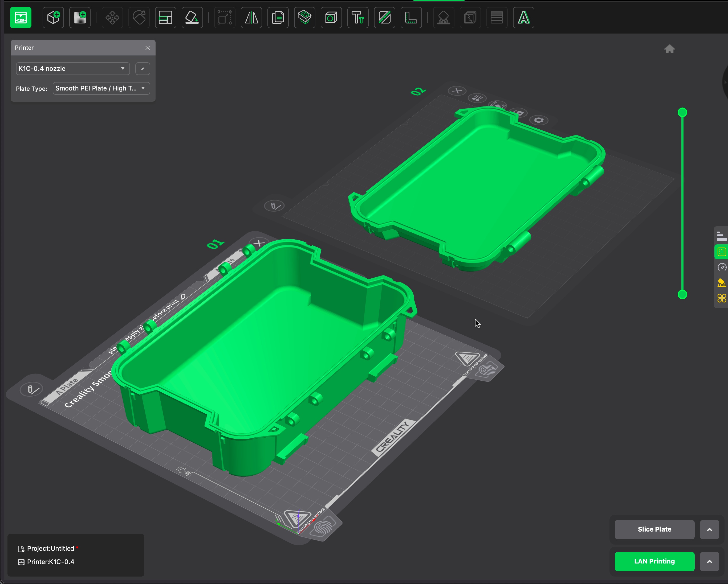The width and height of the screenshot is (728, 584).
Task: Click the Text emboss tool icon
Action: (x=358, y=18)
